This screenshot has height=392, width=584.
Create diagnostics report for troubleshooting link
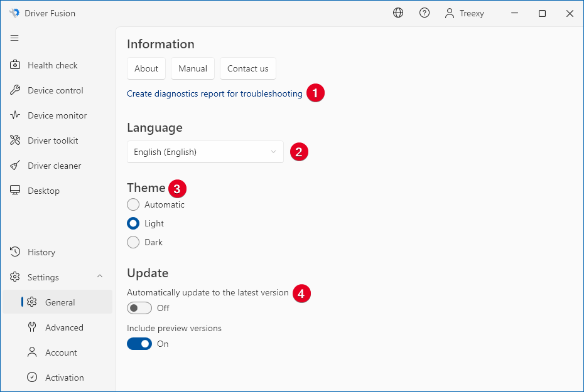click(x=215, y=93)
